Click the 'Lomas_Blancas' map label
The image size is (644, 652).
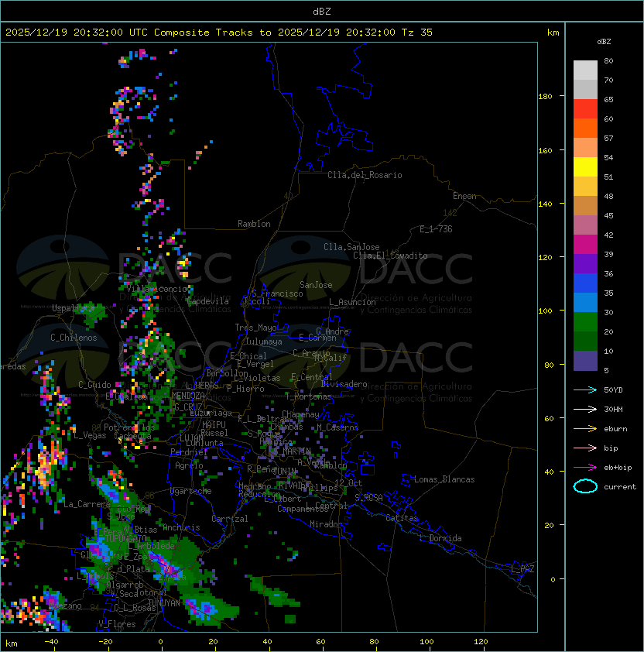pos(444,479)
